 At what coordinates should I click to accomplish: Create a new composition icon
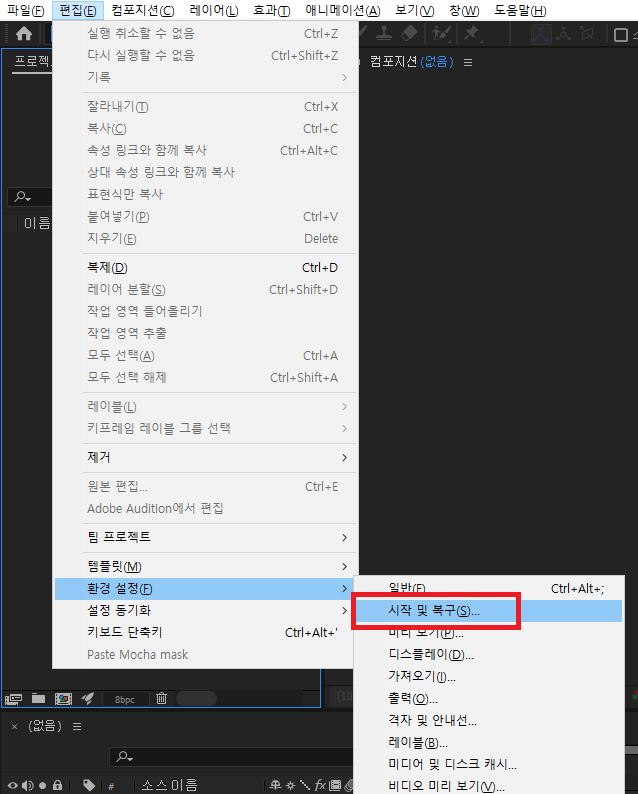(x=63, y=699)
